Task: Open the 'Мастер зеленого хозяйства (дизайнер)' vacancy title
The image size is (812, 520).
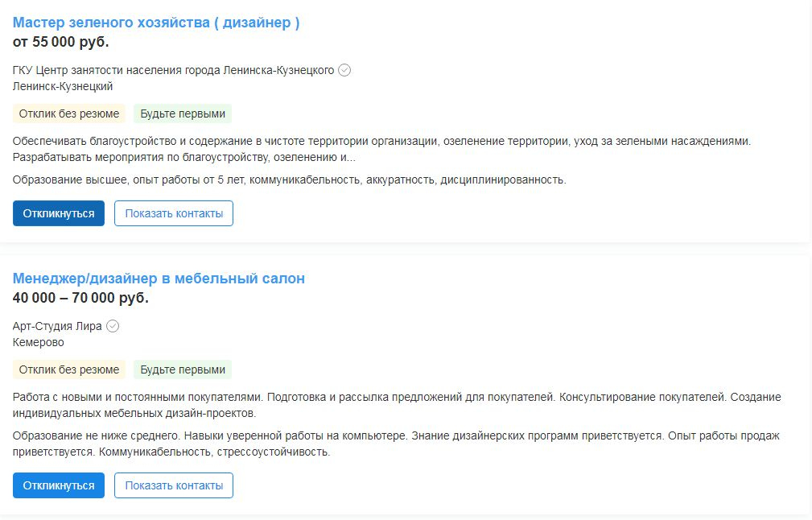Action: pos(156,23)
